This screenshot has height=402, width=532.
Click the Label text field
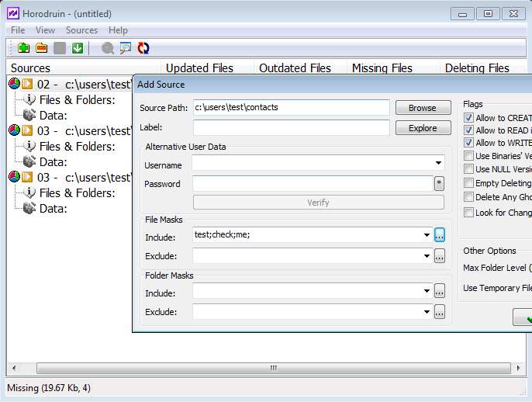click(x=291, y=128)
